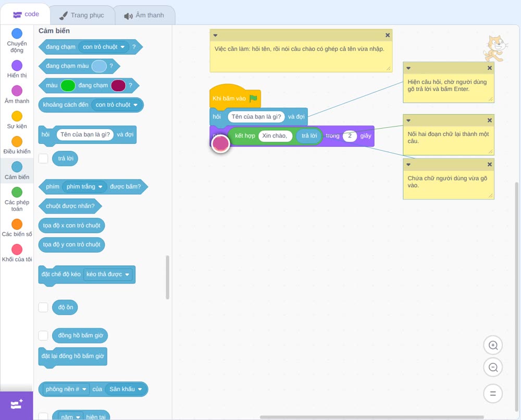Expand the kéo thả được dropdown
This screenshot has height=420, width=521.
pos(108,275)
